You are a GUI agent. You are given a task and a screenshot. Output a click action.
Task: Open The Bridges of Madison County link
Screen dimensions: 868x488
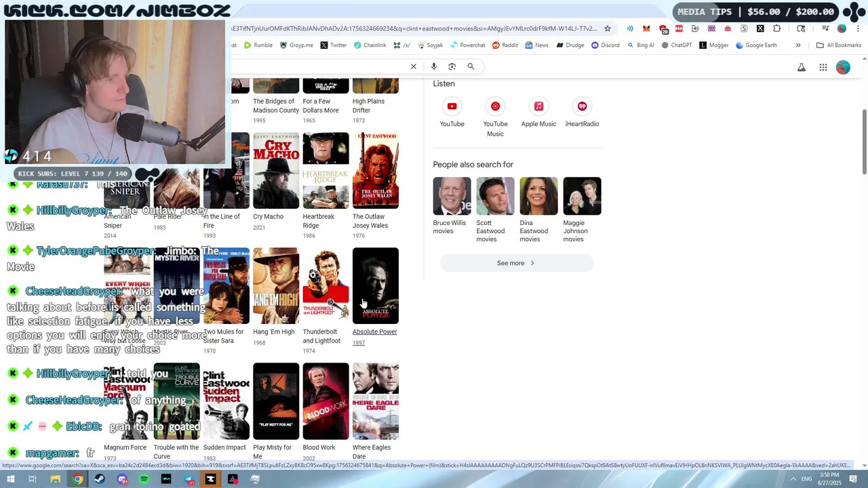tap(276, 106)
